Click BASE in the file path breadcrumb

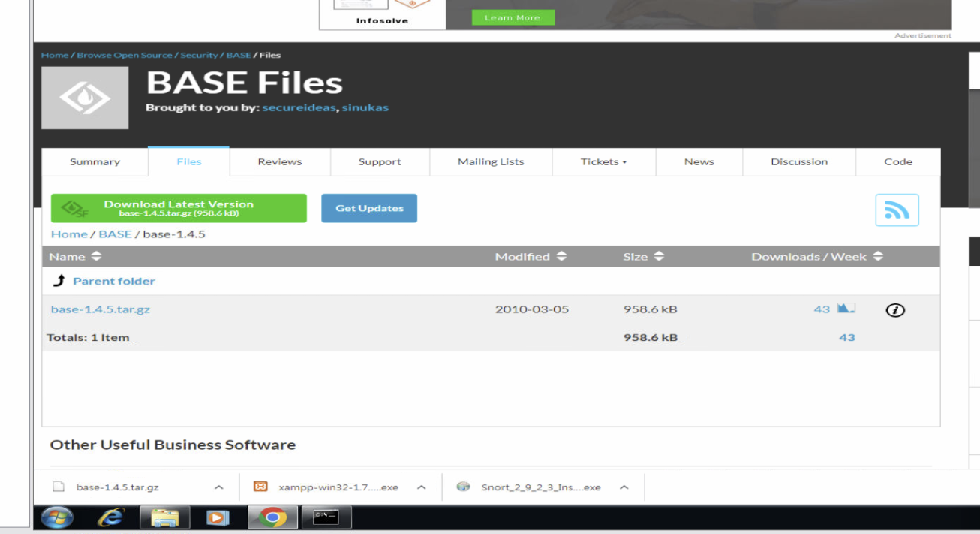pos(116,234)
